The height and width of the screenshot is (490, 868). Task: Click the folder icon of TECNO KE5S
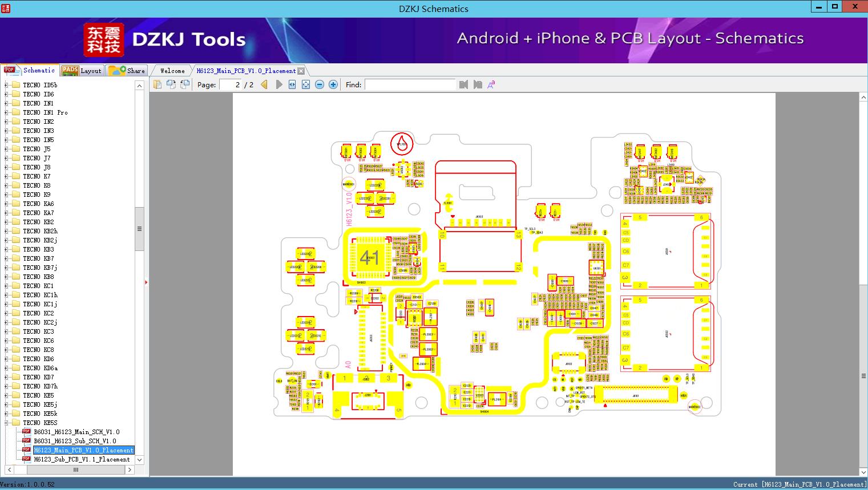16,423
